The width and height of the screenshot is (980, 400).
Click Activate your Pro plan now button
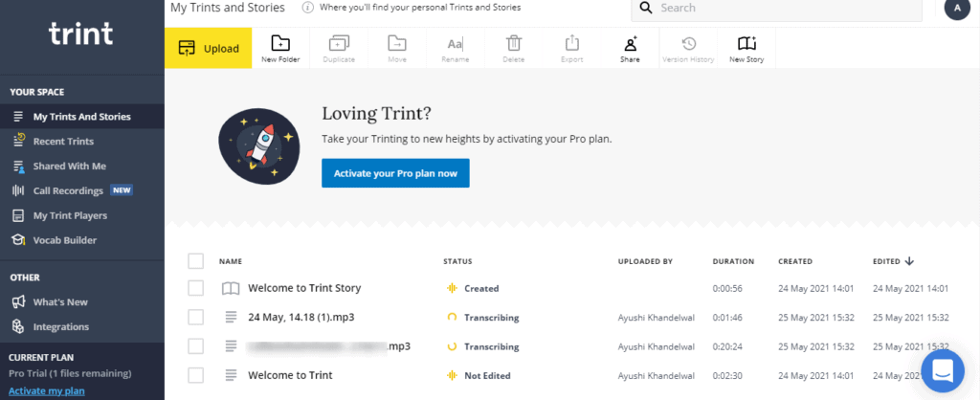click(x=395, y=173)
